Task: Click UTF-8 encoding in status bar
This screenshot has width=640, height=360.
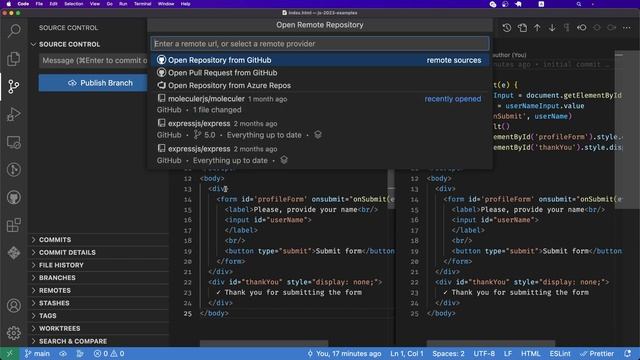Action: click(x=484, y=353)
